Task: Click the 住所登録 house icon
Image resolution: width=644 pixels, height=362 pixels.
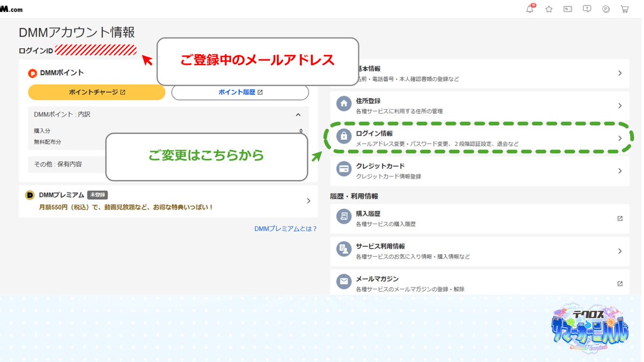Action: (x=343, y=104)
